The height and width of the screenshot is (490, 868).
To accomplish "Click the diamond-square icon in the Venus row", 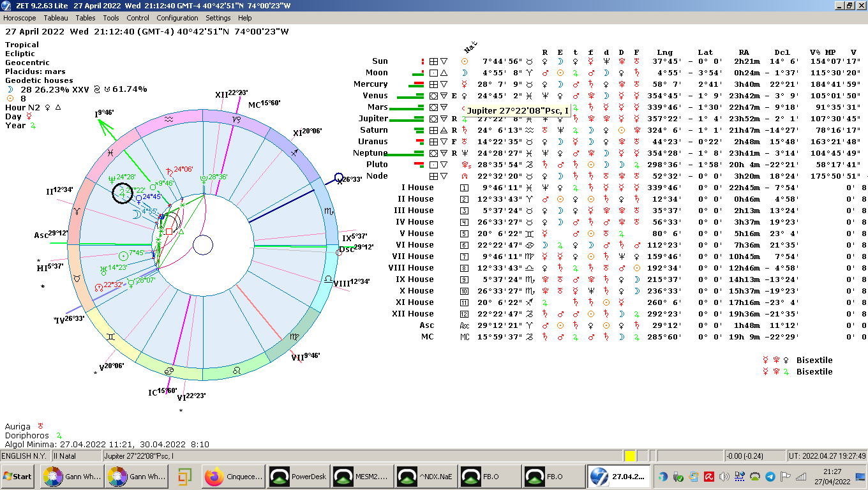I will (x=433, y=96).
